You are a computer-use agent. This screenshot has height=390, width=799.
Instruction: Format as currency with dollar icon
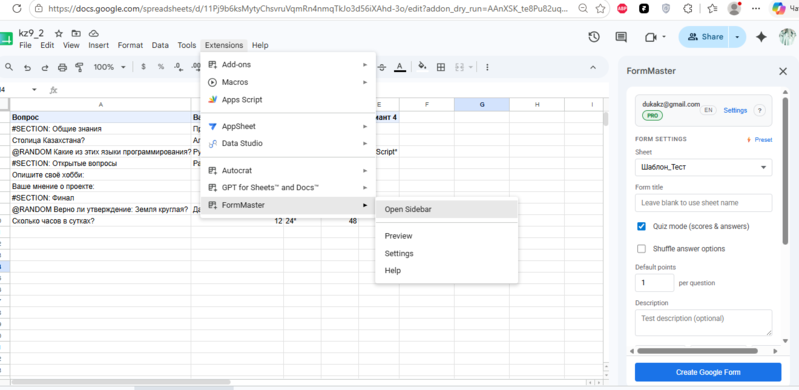coord(143,67)
